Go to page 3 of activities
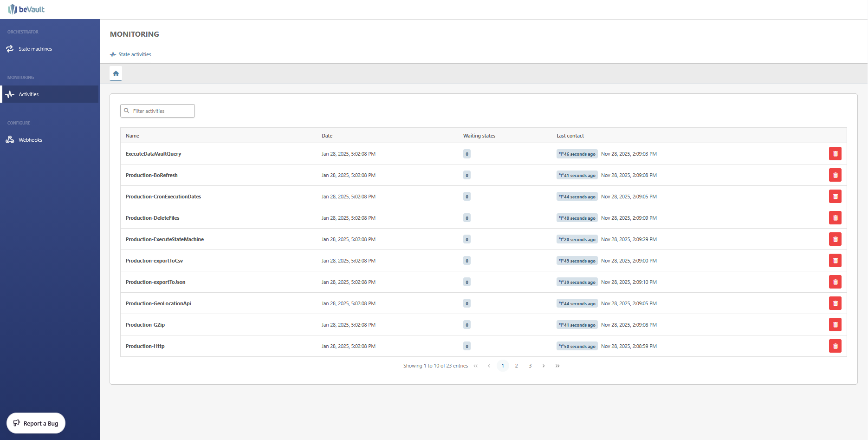Image resolution: width=868 pixels, height=440 pixels. pyautogui.click(x=530, y=366)
